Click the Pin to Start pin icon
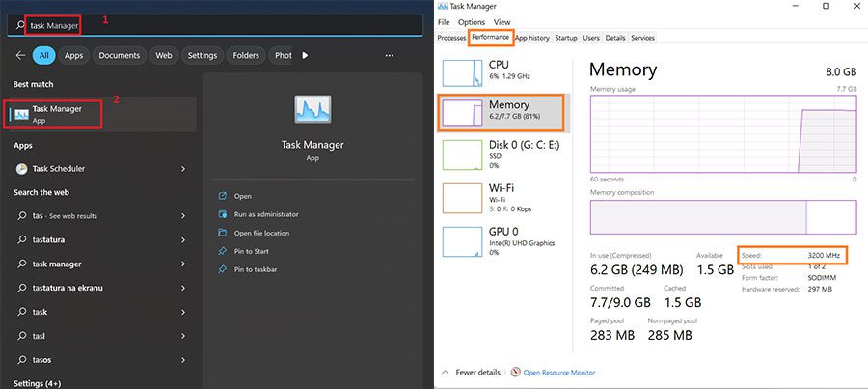868x389 pixels. [223, 251]
